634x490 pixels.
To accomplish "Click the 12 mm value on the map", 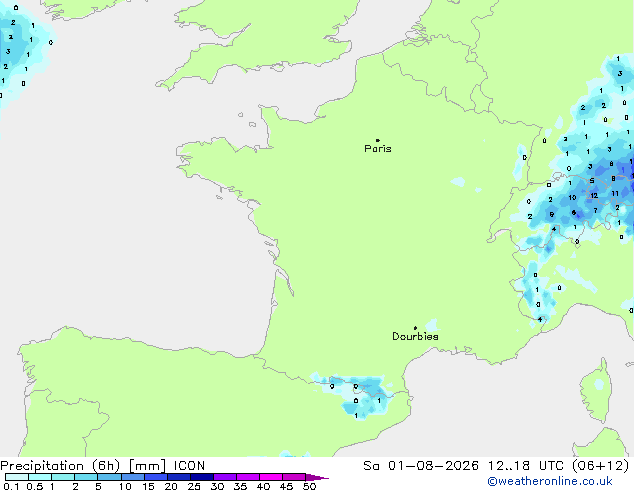I will click(x=594, y=196).
